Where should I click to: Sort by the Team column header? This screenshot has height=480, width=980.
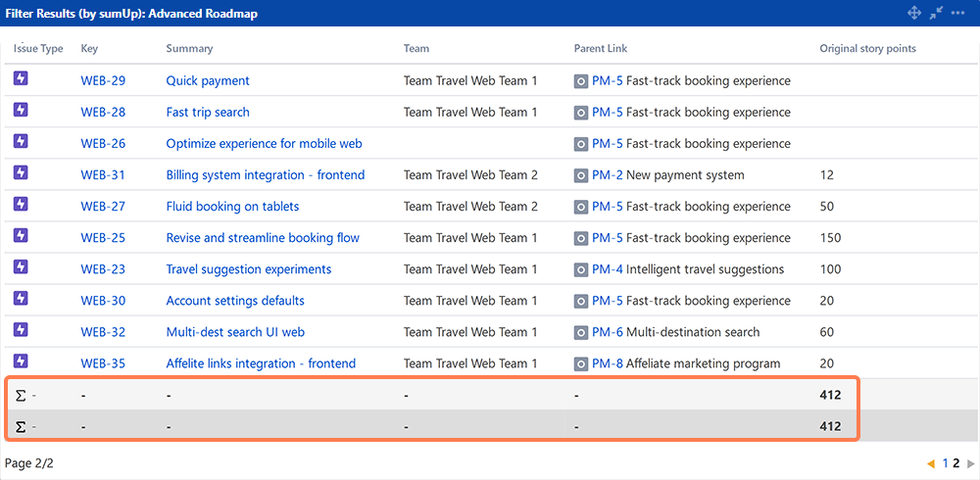pyautogui.click(x=416, y=48)
